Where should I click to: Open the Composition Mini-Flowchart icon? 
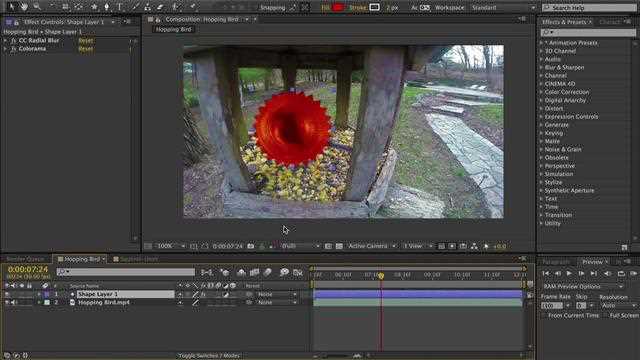tap(207, 272)
